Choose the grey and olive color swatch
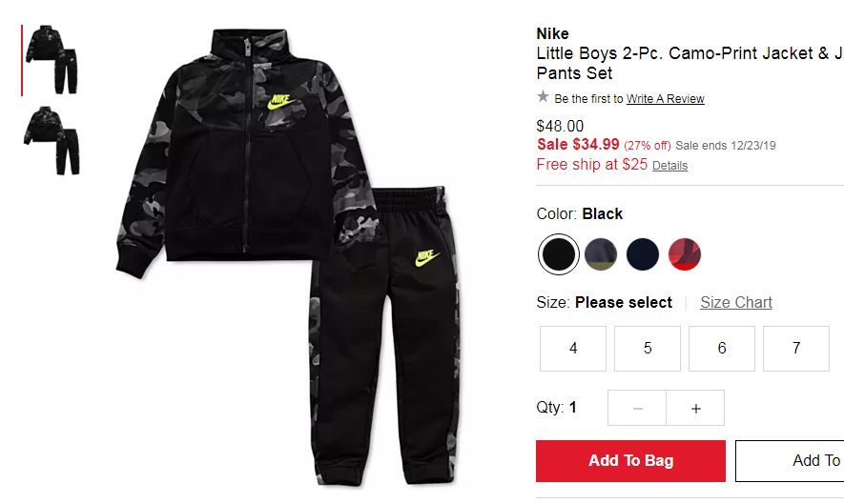The height and width of the screenshot is (504, 844). pos(601,253)
